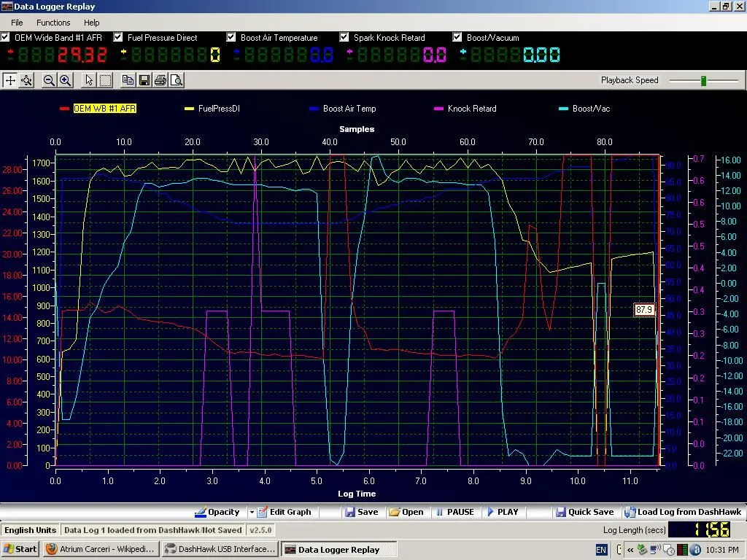The image size is (747, 560).
Task: Select the zoom-pan axes tool
Action: pyautogui.click(x=26, y=80)
